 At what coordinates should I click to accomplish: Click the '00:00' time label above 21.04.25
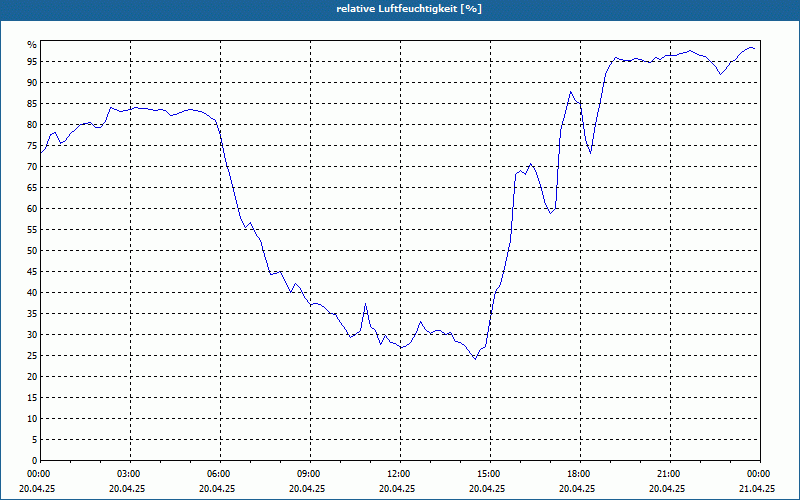tap(758, 474)
